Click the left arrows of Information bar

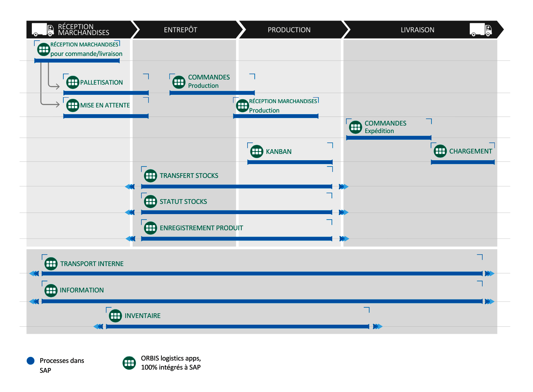pos(34,301)
